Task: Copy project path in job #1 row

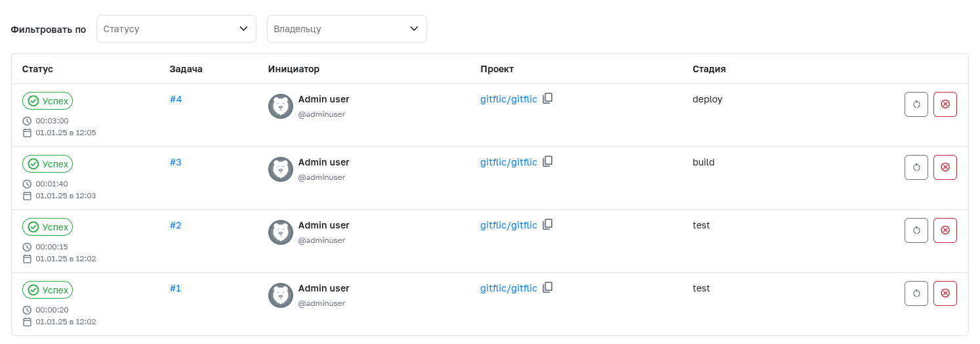Action: point(548,288)
